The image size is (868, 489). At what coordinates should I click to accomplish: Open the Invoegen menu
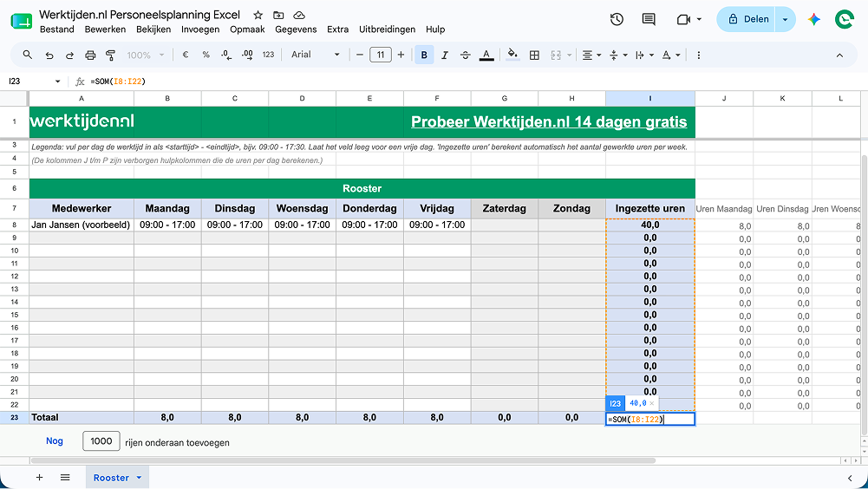click(x=200, y=29)
